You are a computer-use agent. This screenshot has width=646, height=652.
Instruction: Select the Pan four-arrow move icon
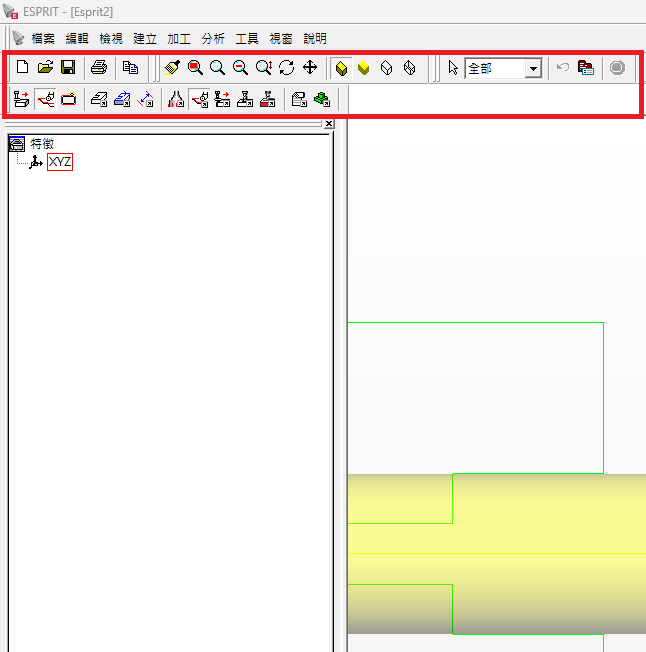tap(310, 68)
